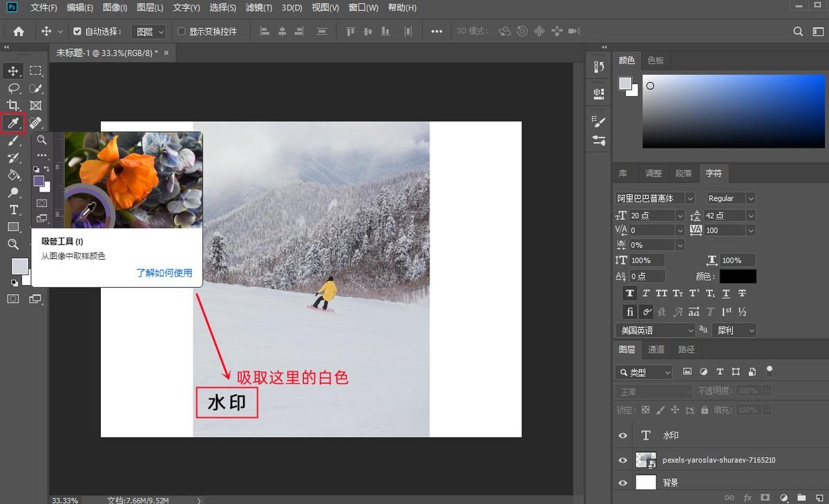This screenshot has height=504, width=829.
Task: Open the 42 点 leading dropdown
Action: (x=750, y=215)
